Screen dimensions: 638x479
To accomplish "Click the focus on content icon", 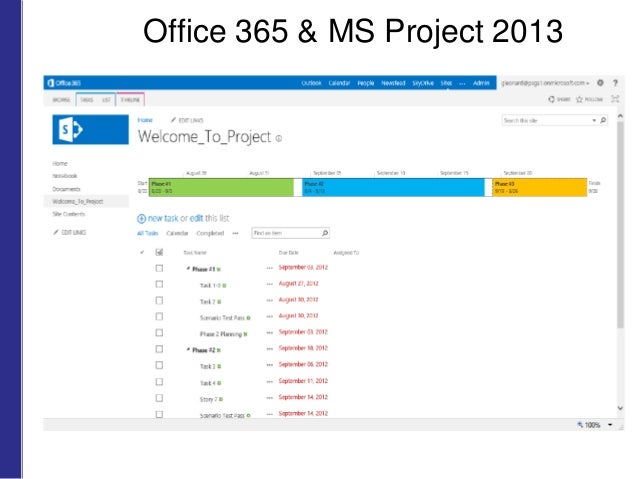I will (615, 99).
